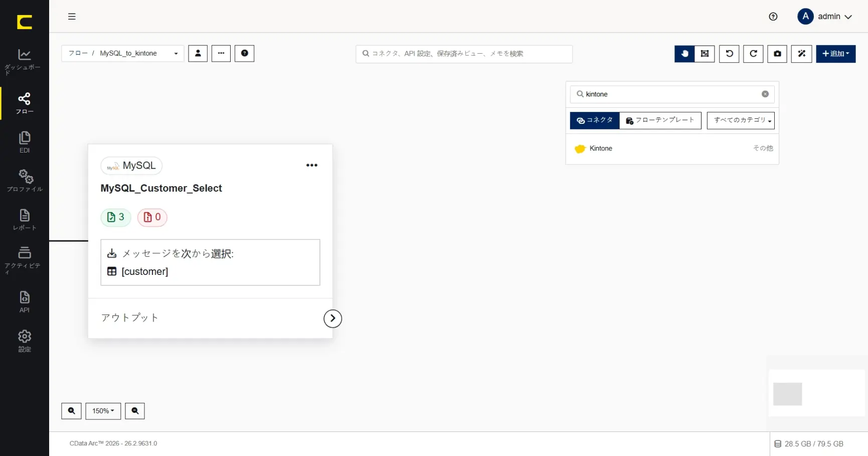Open the 150% zoom level dropdown
868x456 pixels.
pyautogui.click(x=103, y=411)
